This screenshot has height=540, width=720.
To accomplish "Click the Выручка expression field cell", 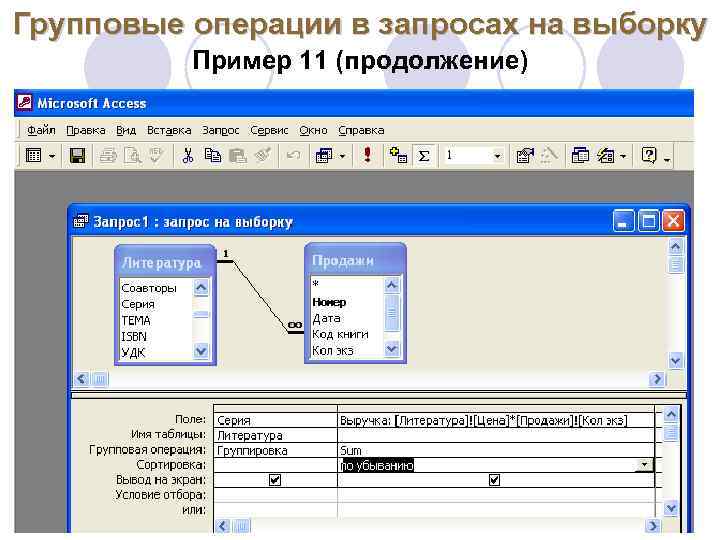I will point(496,420).
